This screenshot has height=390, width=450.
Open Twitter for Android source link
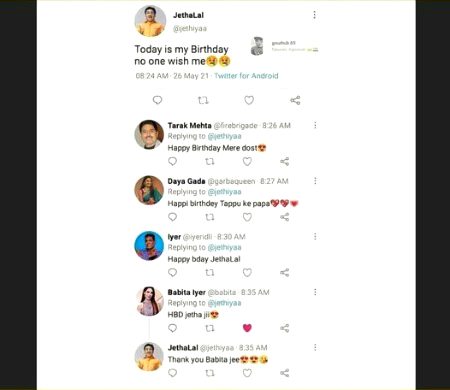[246, 76]
